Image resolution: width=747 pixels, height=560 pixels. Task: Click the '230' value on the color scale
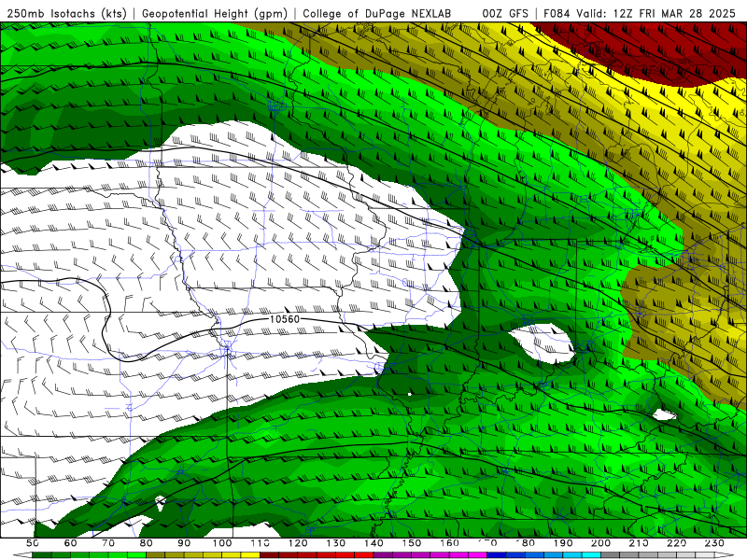[714, 543]
